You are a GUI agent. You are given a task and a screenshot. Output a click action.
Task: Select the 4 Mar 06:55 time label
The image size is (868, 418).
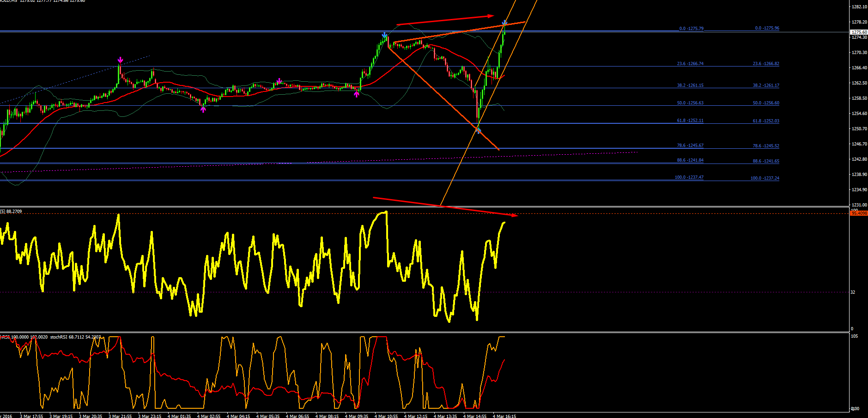tap(297, 416)
